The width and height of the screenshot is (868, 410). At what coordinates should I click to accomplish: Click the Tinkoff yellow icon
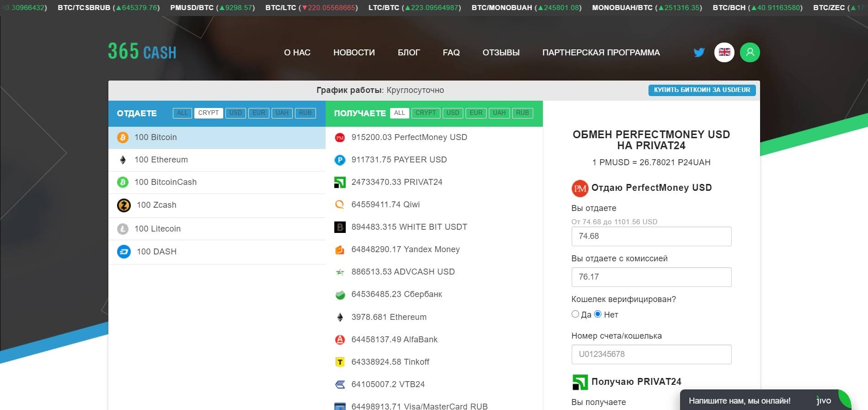[340, 362]
